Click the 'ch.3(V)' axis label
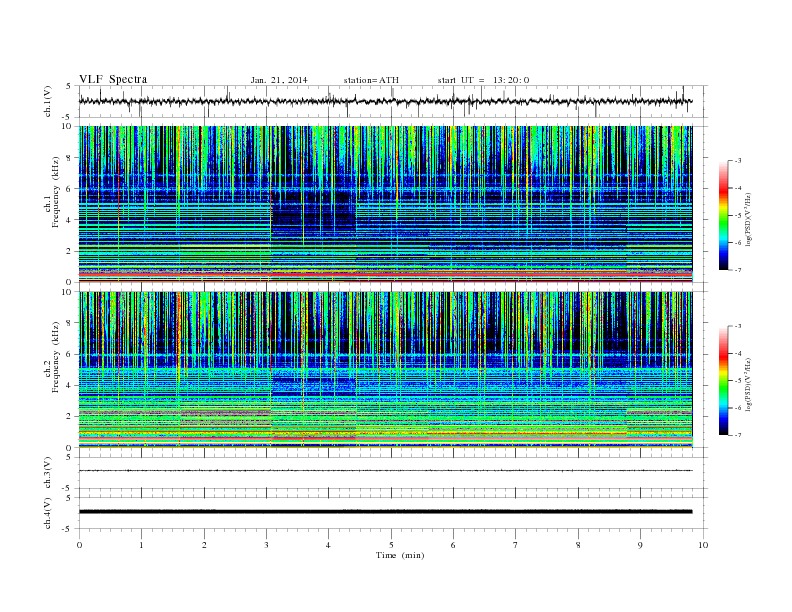792x612 pixels. (x=48, y=473)
